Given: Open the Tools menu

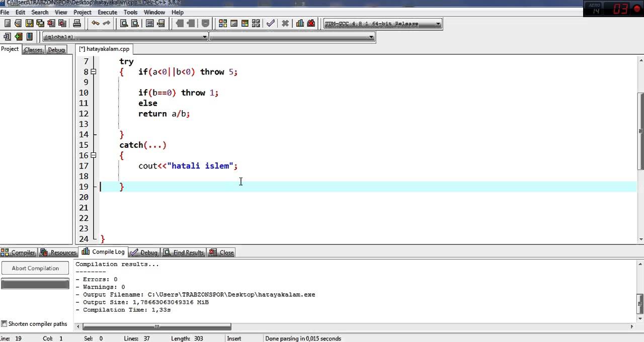Looking at the screenshot, I should 130,12.
